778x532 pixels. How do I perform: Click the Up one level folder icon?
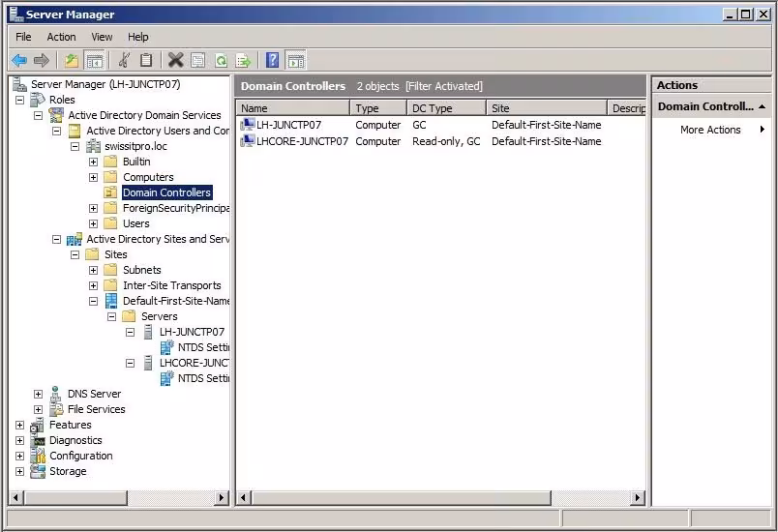click(72, 60)
